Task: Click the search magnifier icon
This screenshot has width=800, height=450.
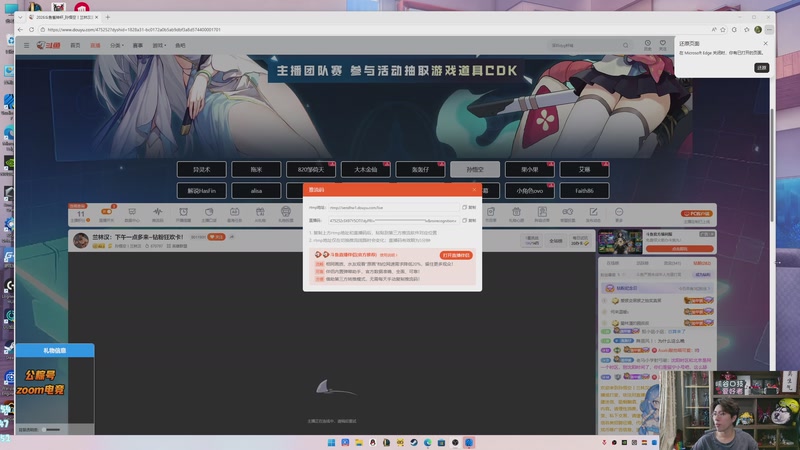Action: pyautogui.click(x=626, y=45)
